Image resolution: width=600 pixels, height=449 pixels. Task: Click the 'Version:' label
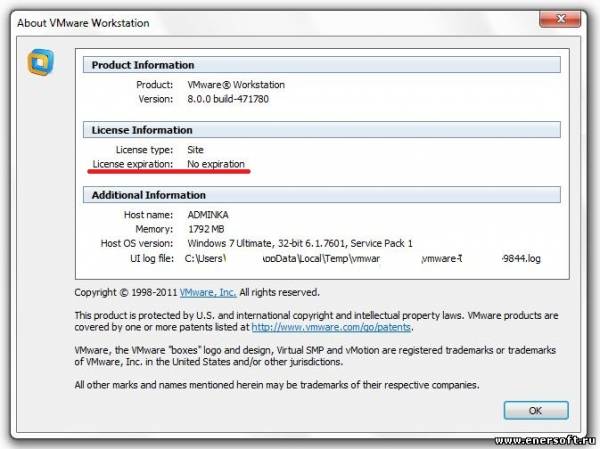tap(156, 99)
